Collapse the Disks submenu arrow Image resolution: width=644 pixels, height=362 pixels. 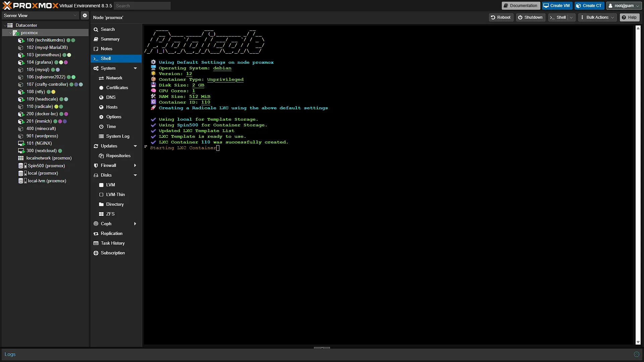pyautogui.click(x=135, y=175)
